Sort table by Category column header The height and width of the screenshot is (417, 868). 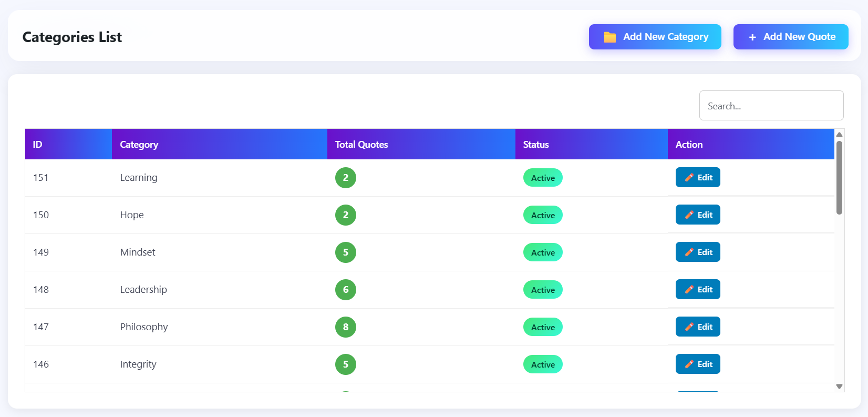coord(139,145)
